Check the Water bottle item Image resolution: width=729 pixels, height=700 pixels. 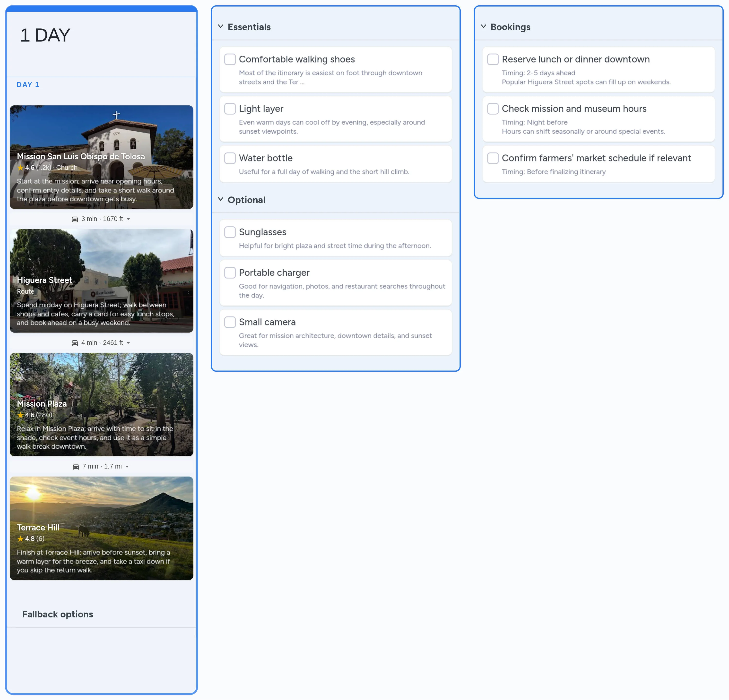230,158
